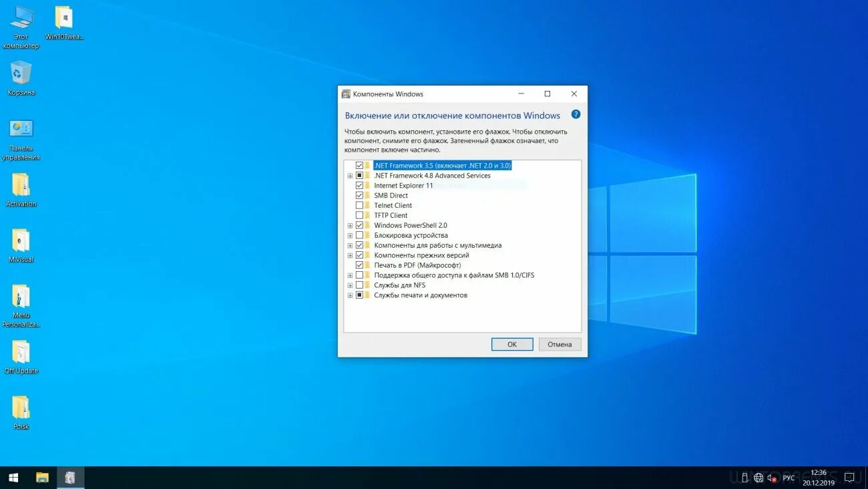Open the Activation folder

click(21, 184)
